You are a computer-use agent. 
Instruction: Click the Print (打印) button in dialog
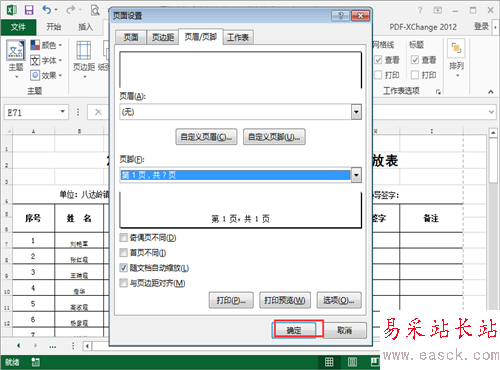[x=231, y=300]
